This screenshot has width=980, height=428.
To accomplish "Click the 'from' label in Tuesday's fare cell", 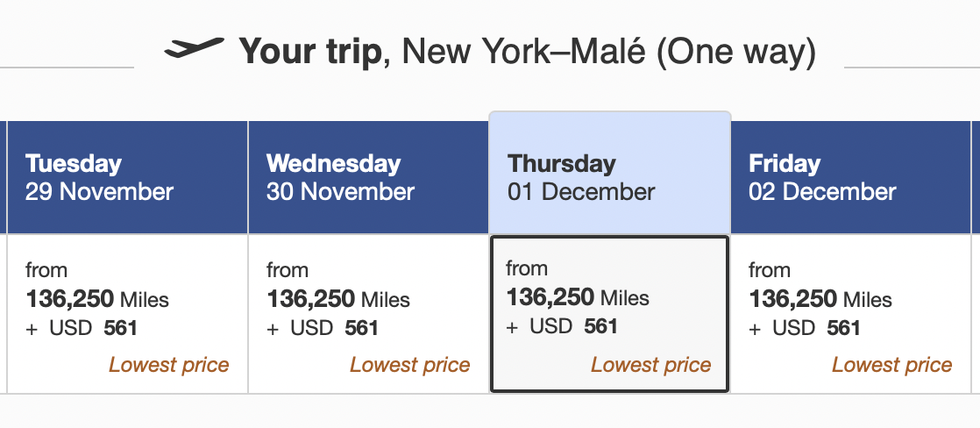I will [46, 270].
